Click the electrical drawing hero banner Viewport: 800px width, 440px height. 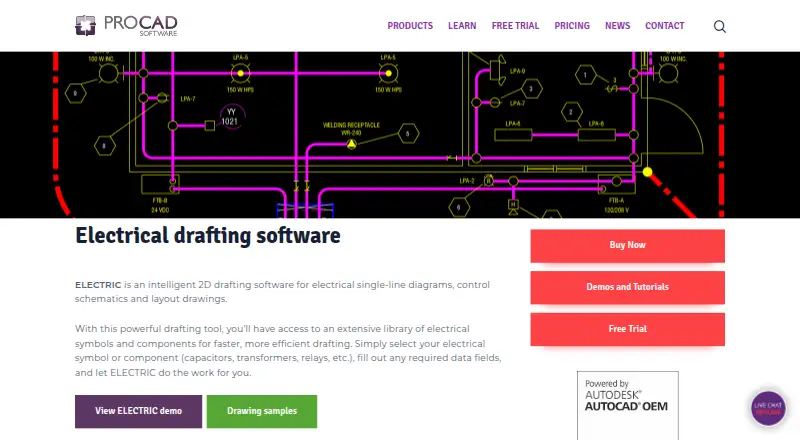point(400,135)
